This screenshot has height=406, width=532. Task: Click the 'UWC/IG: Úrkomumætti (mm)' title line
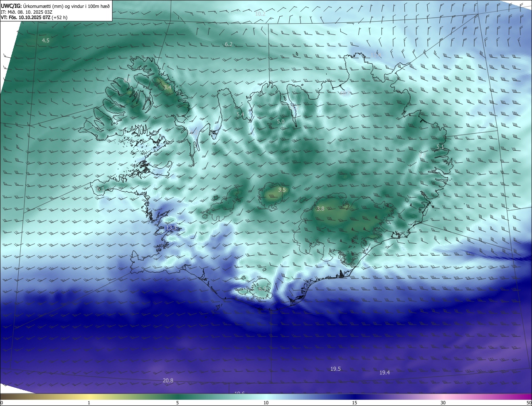point(55,6)
